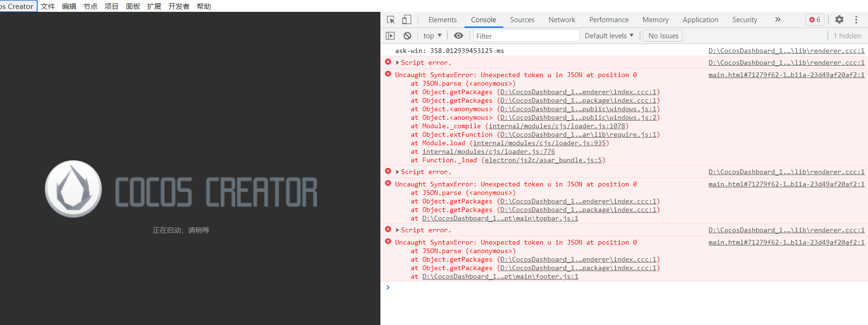Switch to the Application tab
Viewport: 868px width, 325px height.
point(701,19)
